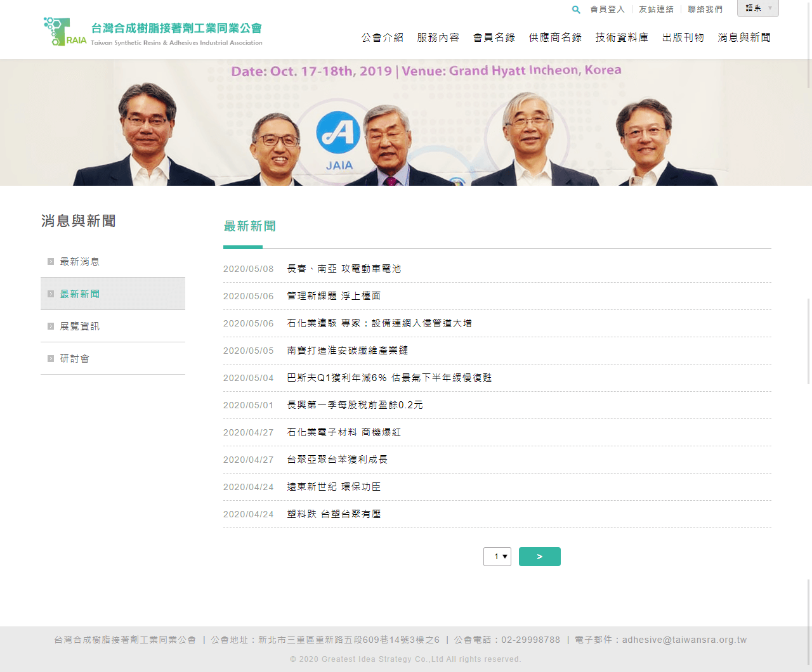Click the date 2020/05/01

coord(249,405)
